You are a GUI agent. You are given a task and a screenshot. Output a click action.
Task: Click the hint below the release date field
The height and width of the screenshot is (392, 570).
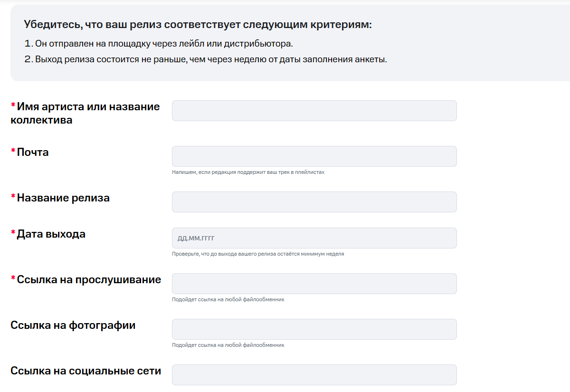(x=258, y=254)
